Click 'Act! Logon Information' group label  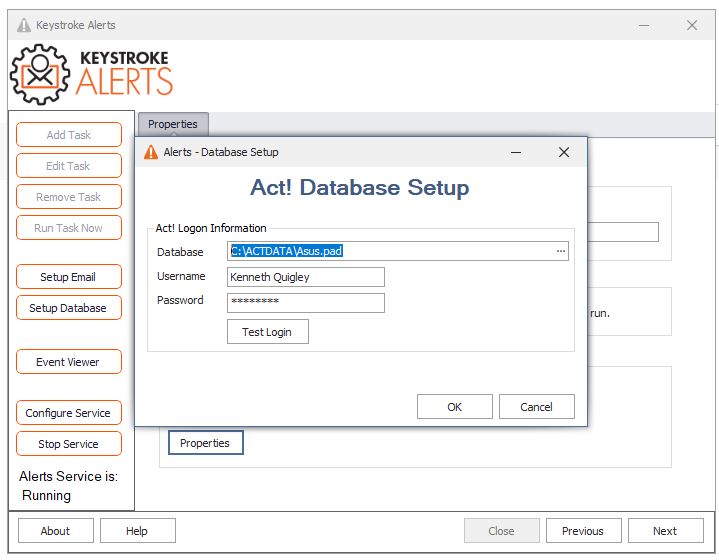[211, 228]
